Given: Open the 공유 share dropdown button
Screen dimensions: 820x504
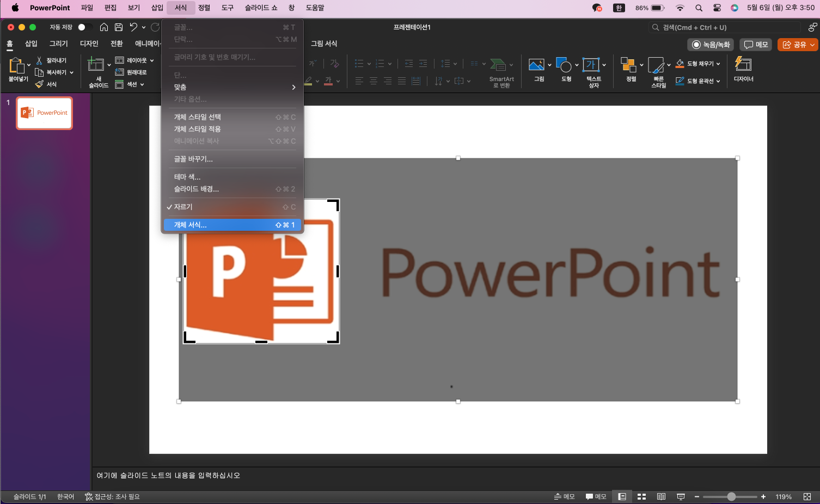Looking at the screenshot, I should point(813,45).
